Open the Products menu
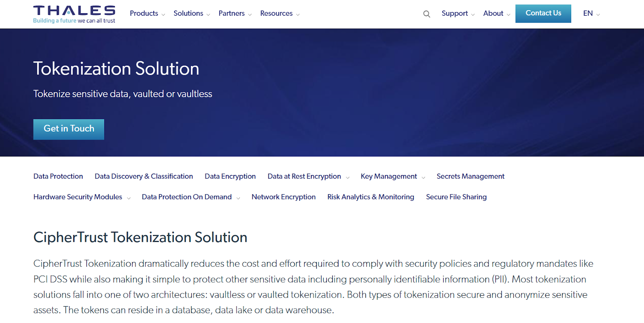Screen dimensions: 644x323 [144, 13]
